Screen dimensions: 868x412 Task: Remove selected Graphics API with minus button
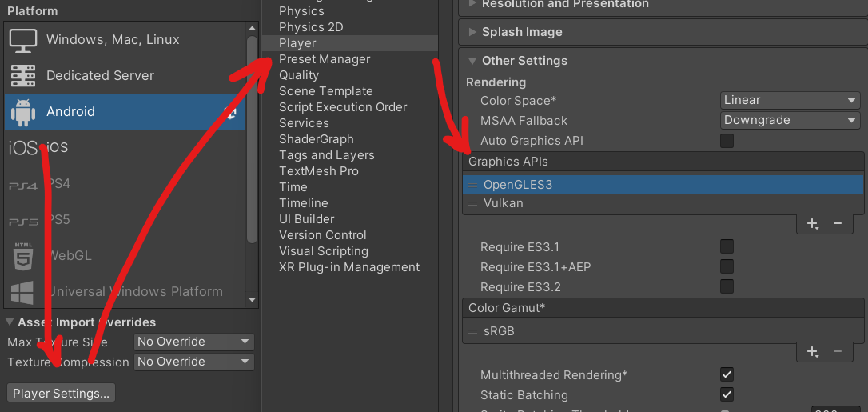coord(837,224)
